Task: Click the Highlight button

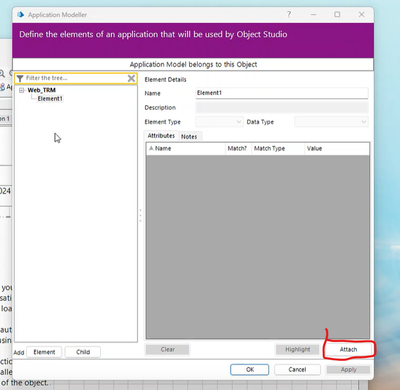Action: [x=297, y=349]
